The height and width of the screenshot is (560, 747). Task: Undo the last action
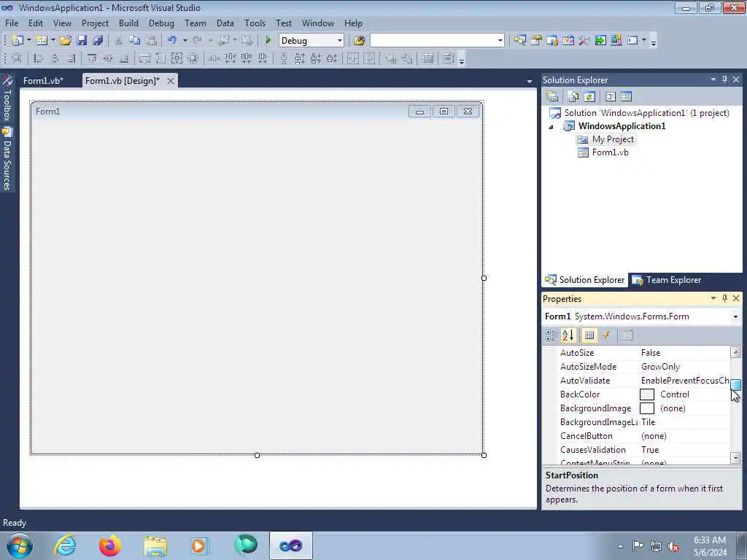[172, 41]
